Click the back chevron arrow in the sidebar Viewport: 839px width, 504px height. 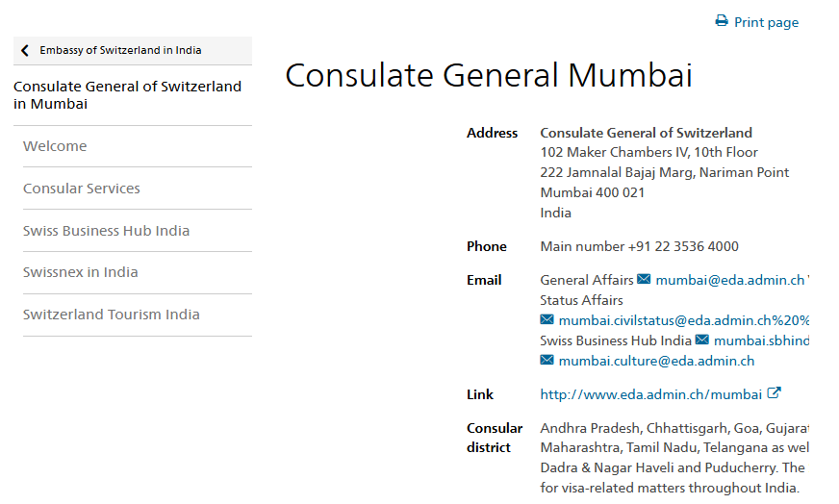coord(25,51)
